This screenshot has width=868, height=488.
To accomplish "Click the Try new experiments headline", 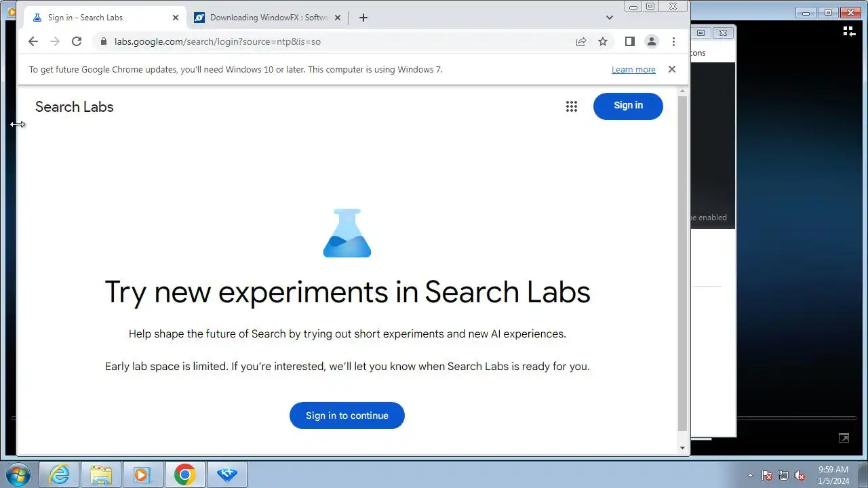I will 347,292.
